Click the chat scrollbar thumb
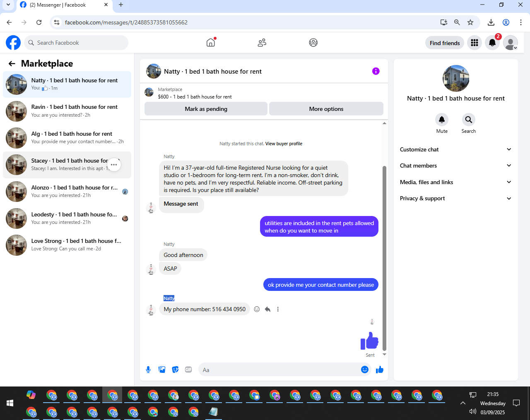The image size is (530, 420). point(384,258)
